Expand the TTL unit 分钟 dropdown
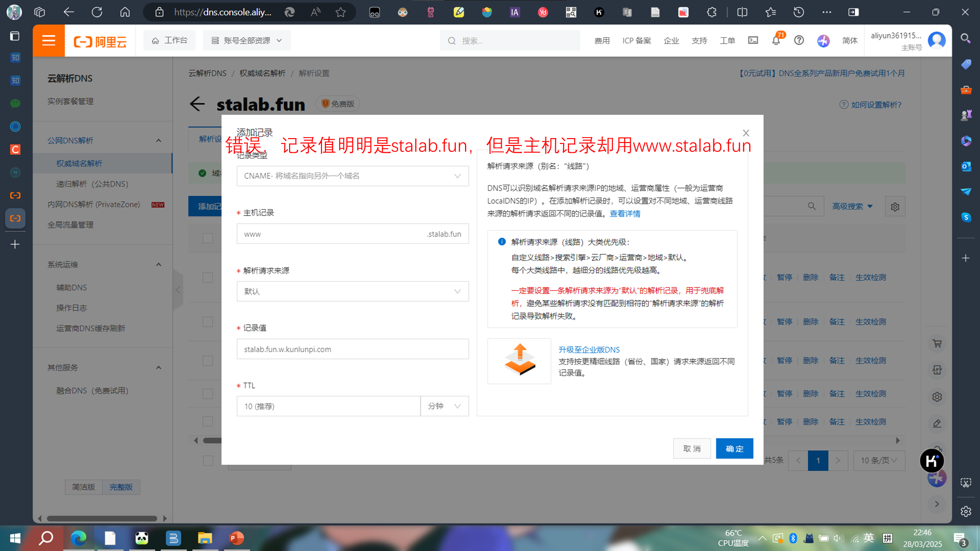This screenshot has height=551, width=980. pos(444,406)
